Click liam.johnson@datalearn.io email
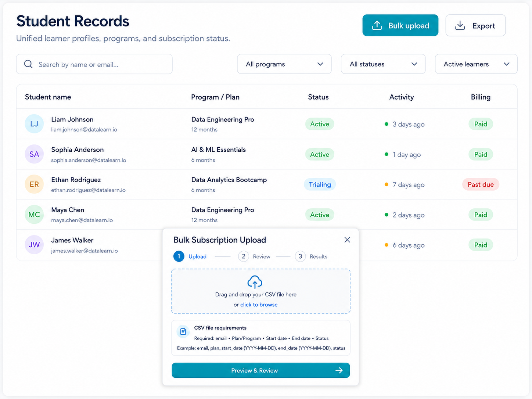532x399 pixels. point(84,130)
